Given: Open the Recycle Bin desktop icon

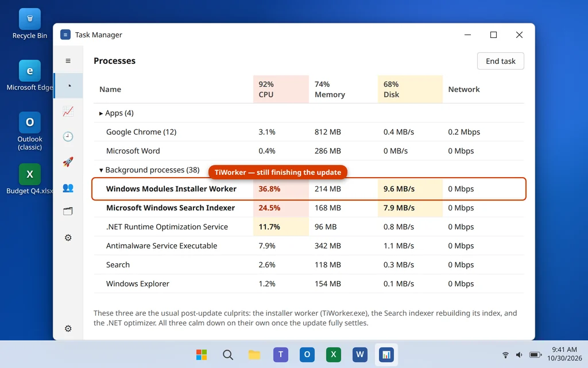Looking at the screenshot, I should (x=30, y=24).
